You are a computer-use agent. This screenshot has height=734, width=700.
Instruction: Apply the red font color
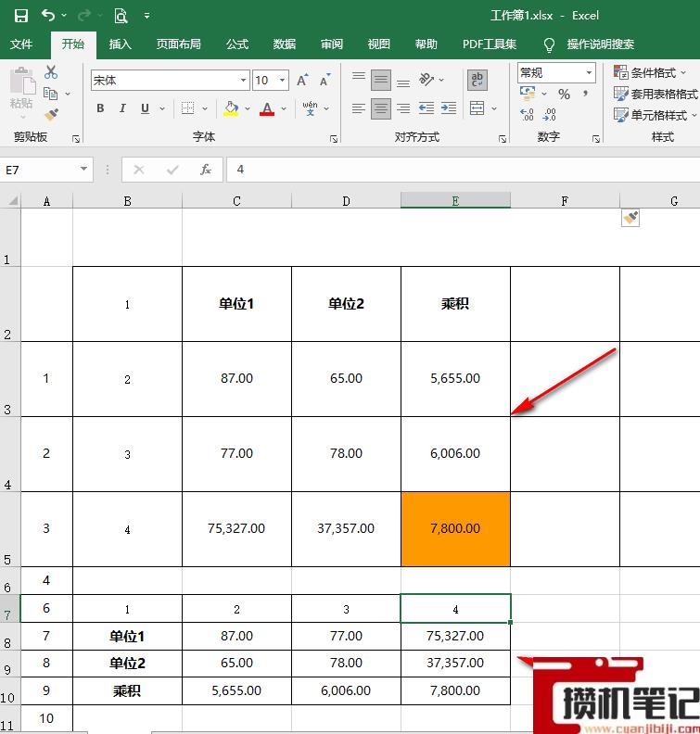pos(267,108)
